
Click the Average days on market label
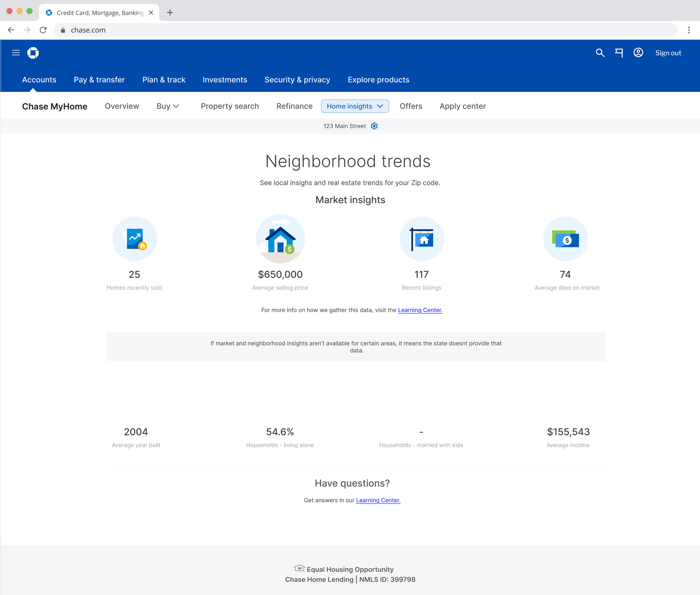coord(567,288)
